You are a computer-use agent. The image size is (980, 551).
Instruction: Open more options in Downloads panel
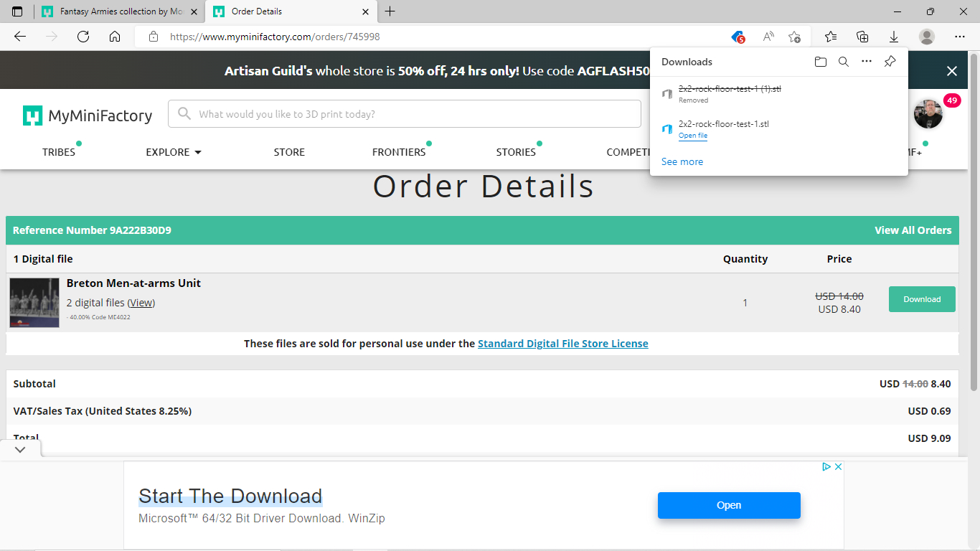tap(867, 62)
